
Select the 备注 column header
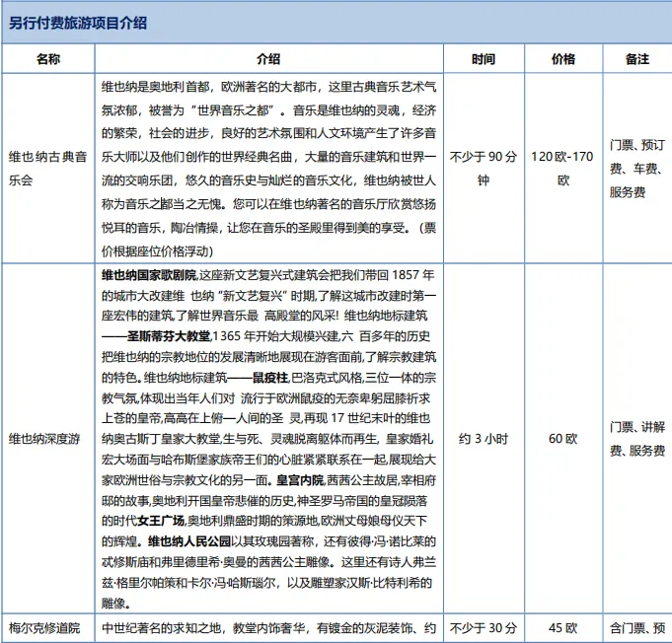click(x=637, y=59)
